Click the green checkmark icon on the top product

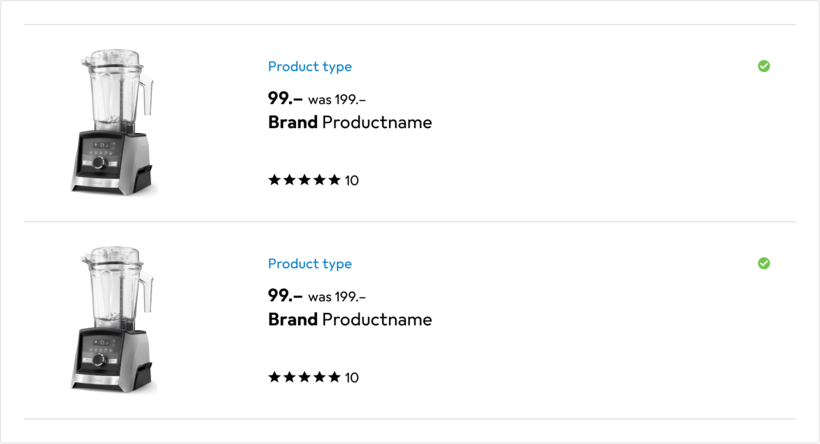[764, 66]
